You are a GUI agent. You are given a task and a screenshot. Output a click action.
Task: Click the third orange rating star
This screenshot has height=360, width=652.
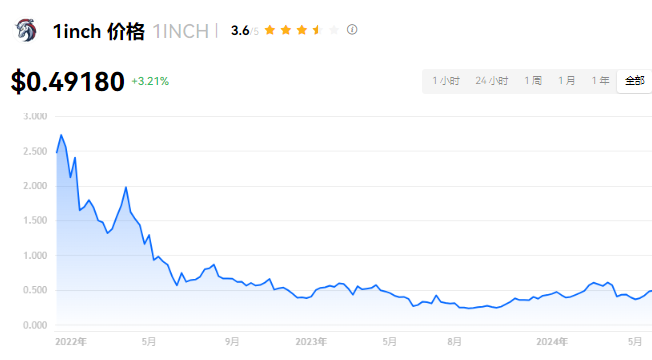pos(302,30)
